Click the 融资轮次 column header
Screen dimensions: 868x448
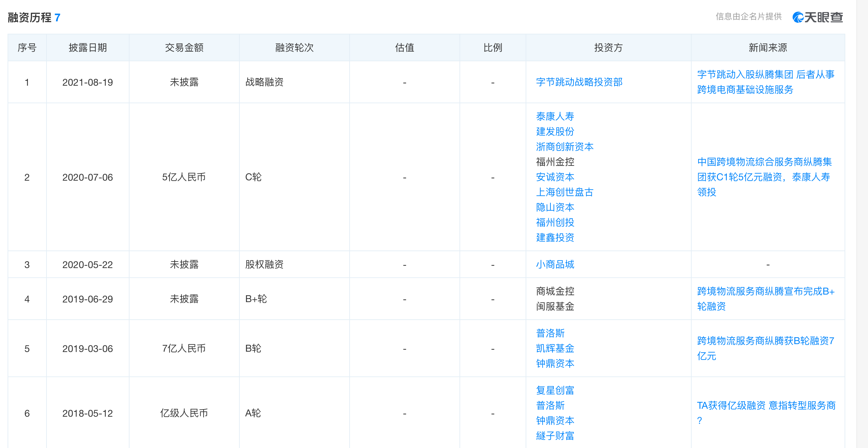[x=294, y=47]
